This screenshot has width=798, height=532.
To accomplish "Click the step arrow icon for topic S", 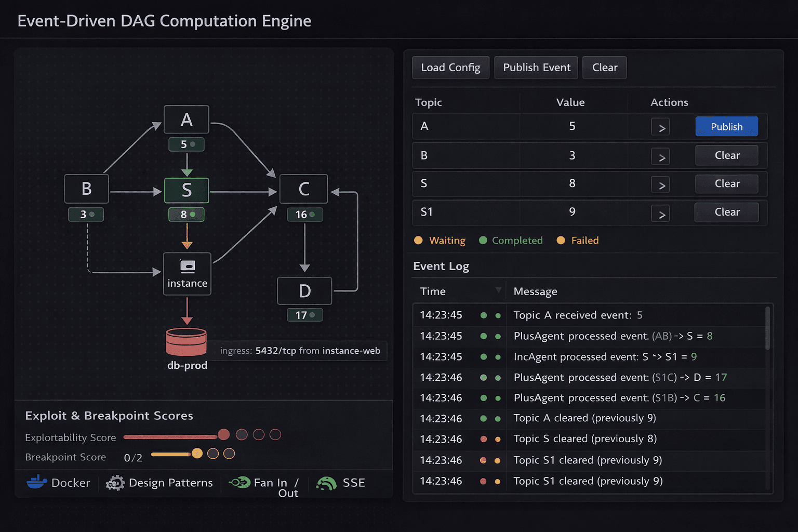I will pos(660,184).
